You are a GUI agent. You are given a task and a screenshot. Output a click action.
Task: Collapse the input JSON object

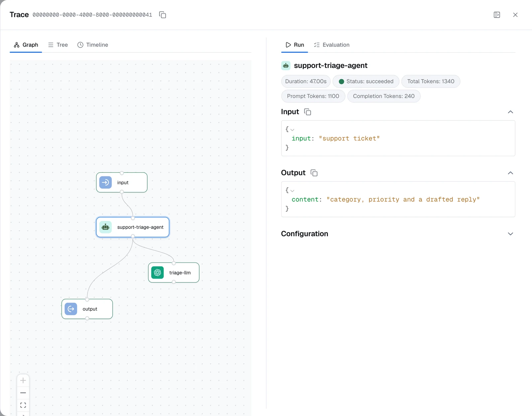pyautogui.click(x=292, y=130)
